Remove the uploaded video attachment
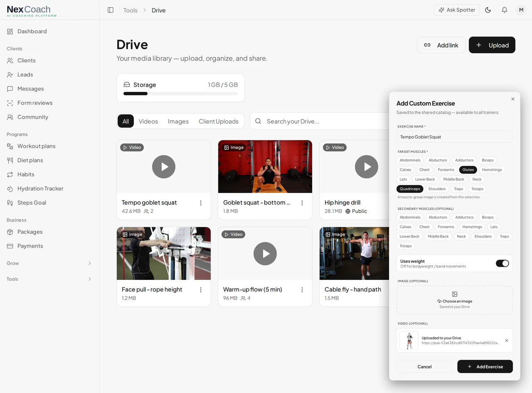532x393 pixels. [507, 341]
